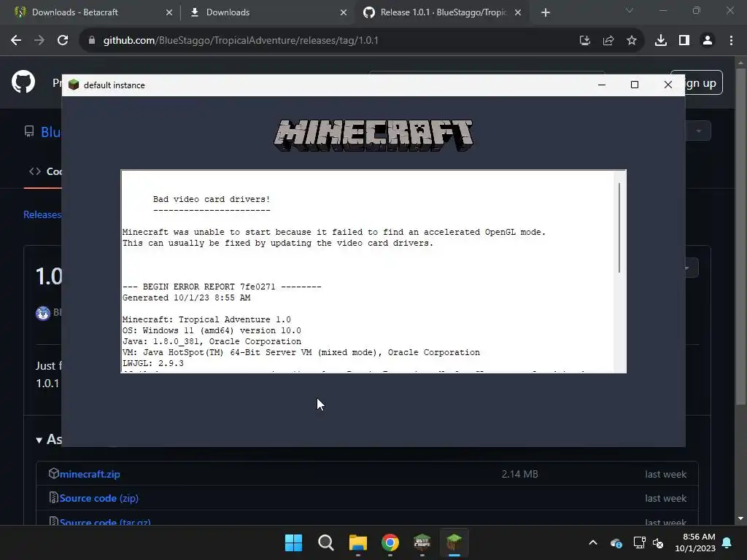This screenshot has width=747, height=560.
Task: Click the Releases breadcrumb link
Action: point(42,215)
